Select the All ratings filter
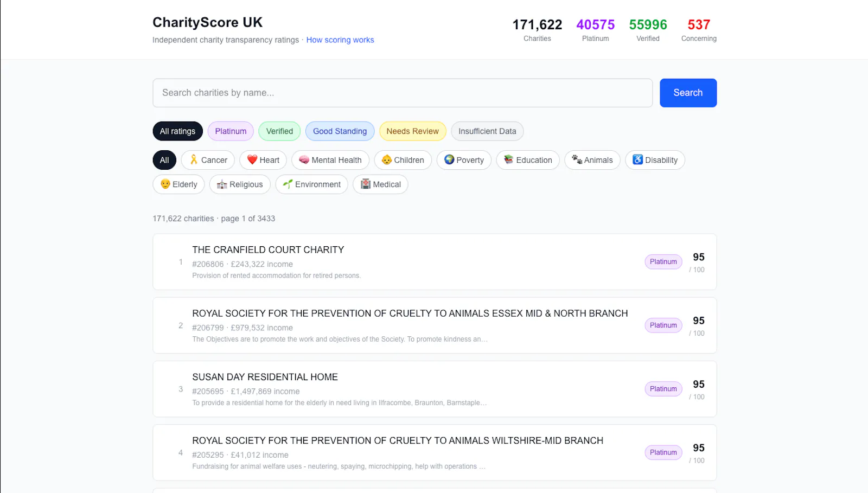This screenshot has height=493, width=868. [177, 131]
